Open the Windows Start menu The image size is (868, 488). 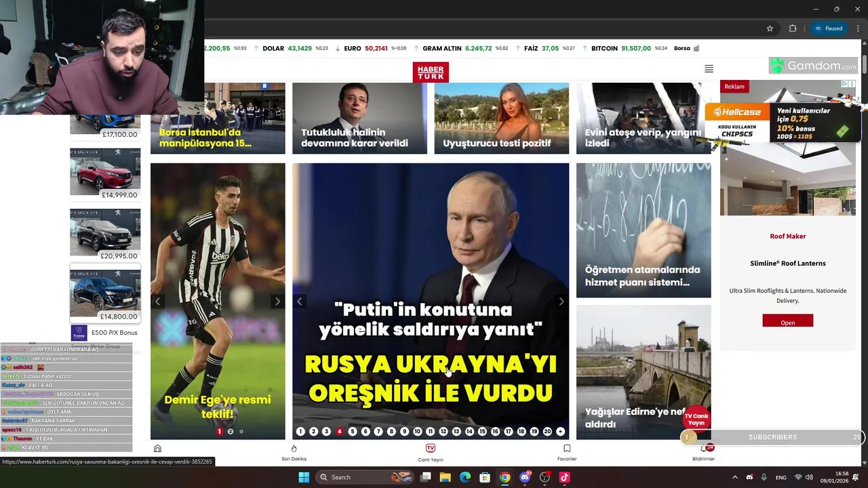(x=304, y=477)
